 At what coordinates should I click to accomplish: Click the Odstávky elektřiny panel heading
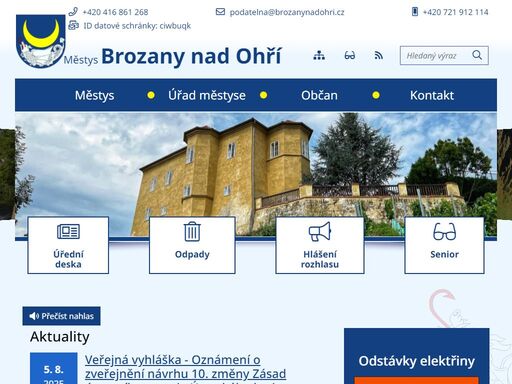[417, 361]
